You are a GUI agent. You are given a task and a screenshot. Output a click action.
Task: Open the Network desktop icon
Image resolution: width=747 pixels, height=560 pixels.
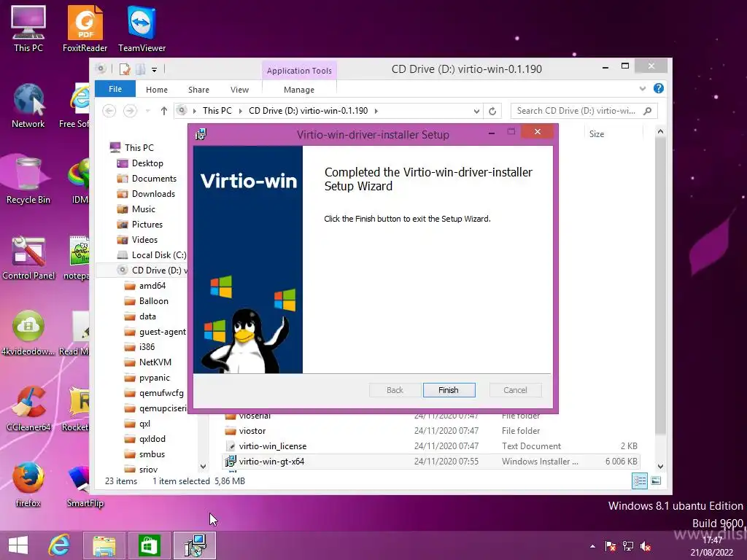click(28, 106)
